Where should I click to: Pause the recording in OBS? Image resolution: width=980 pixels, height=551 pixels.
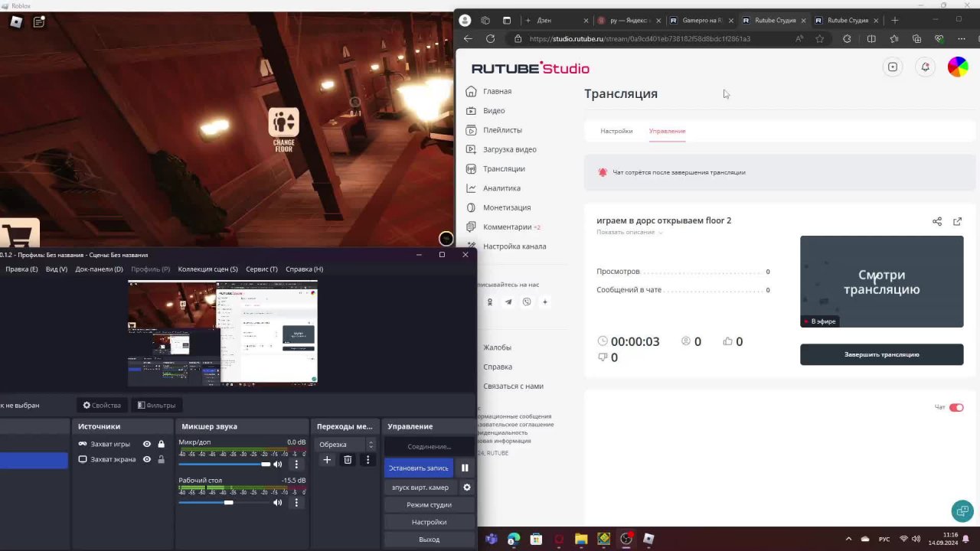(x=465, y=468)
